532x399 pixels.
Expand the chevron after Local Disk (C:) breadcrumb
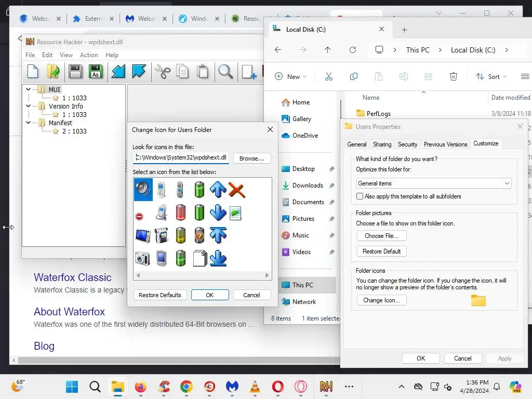(x=507, y=50)
